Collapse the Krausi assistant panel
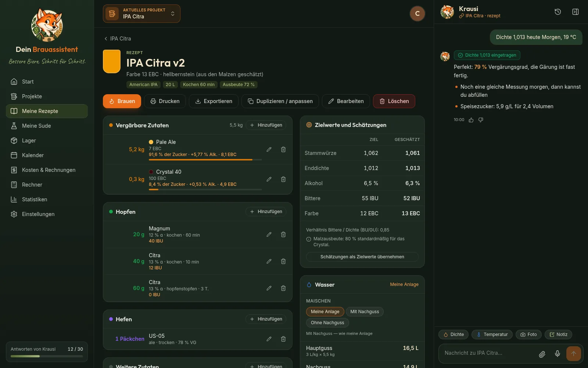The width and height of the screenshot is (588, 368). 576,12
